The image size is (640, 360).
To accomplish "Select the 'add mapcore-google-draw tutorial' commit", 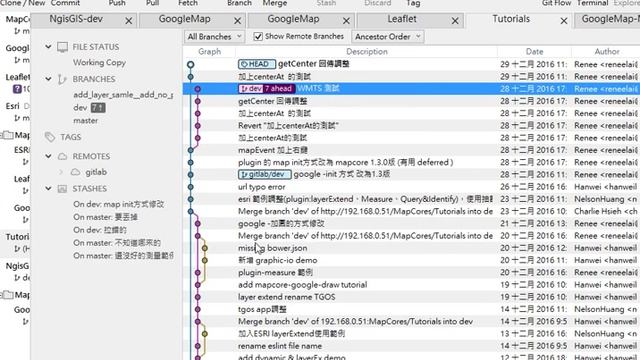I will pyautogui.click(x=411, y=285).
